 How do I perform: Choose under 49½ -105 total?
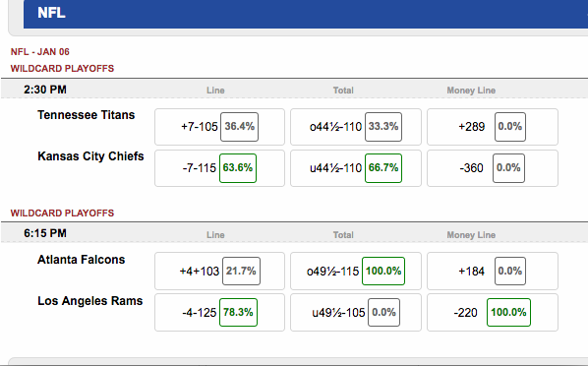(356, 312)
